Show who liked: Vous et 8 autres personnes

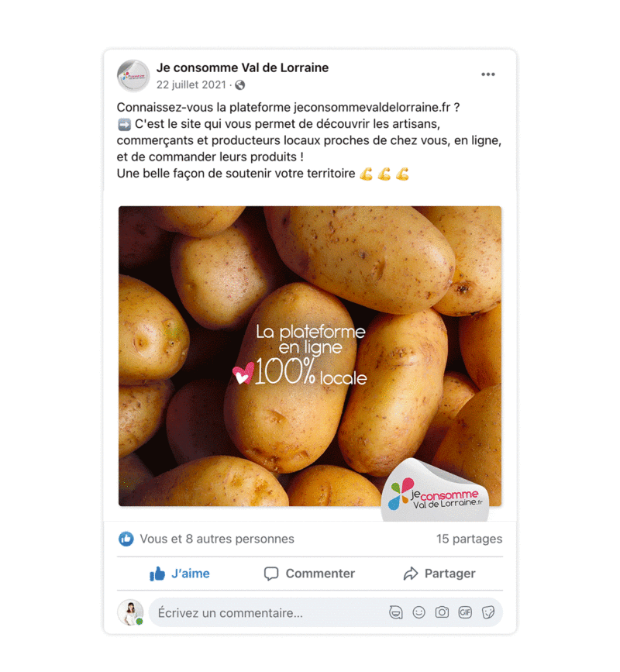pos(217,539)
